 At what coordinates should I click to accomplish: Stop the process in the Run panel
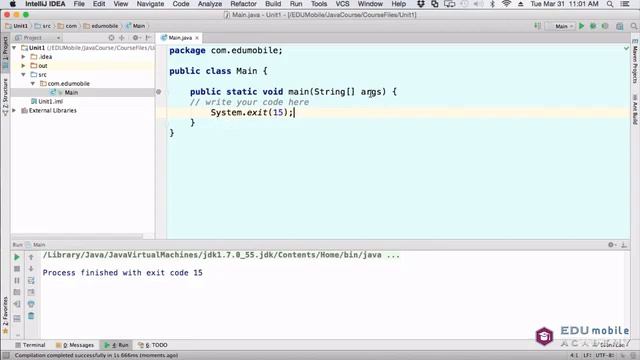click(17, 269)
